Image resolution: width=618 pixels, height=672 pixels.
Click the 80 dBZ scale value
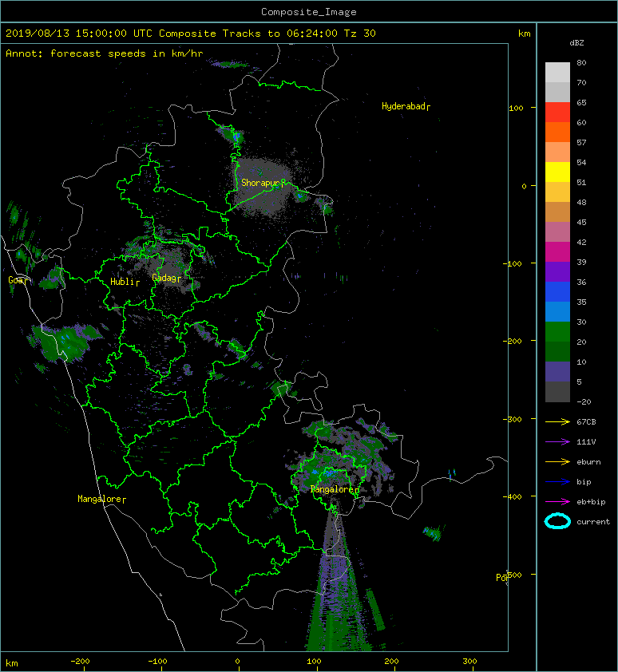581,62
